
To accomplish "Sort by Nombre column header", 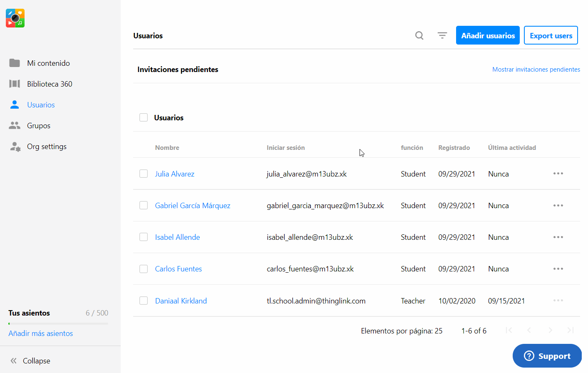I will point(167,148).
